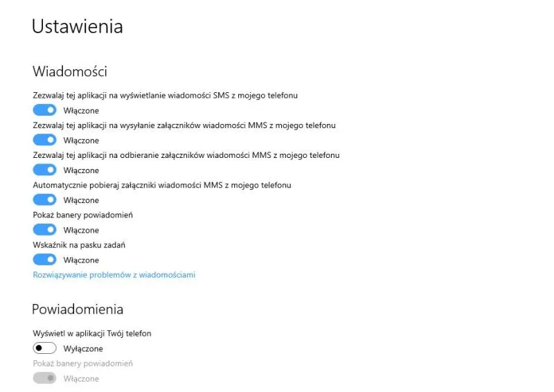The width and height of the screenshot is (554, 392).
Task: Enable 'Wyświetl w aplikacji Twój telefon' switch
Action: [44, 348]
